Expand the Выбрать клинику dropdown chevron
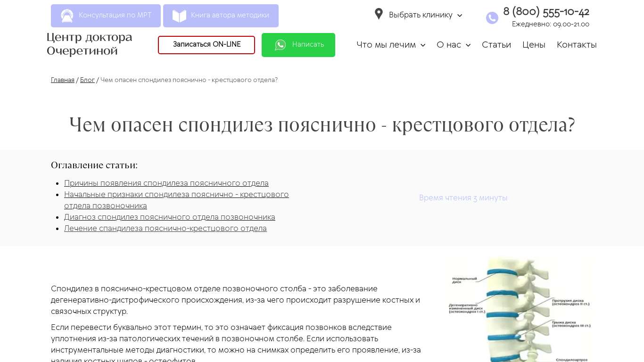 (460, 16)
